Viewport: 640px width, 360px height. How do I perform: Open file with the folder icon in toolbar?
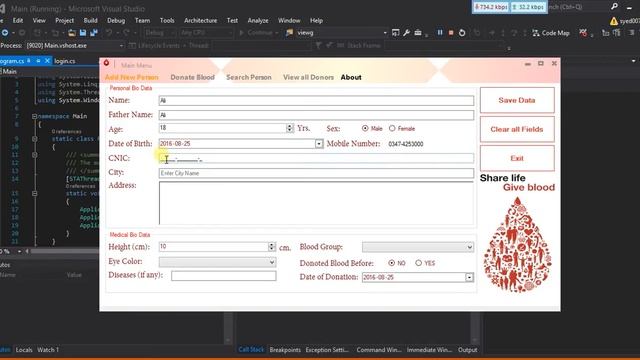click(72, 33)
